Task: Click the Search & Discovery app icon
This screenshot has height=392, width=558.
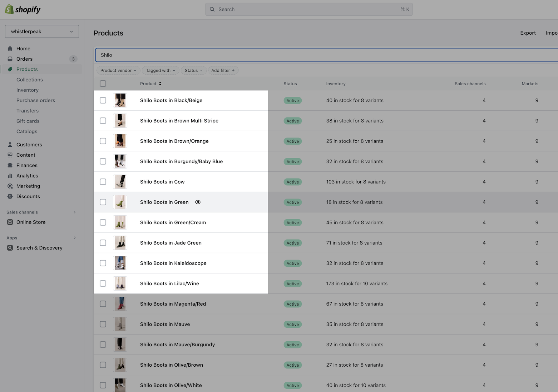Action: tap(10, 248)
